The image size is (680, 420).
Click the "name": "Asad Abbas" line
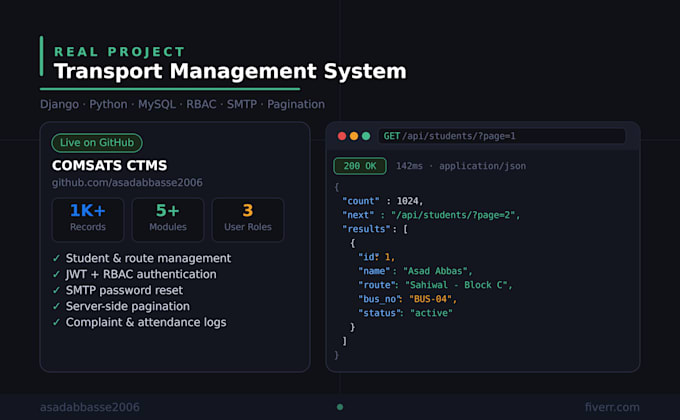(x=415, y=271)
